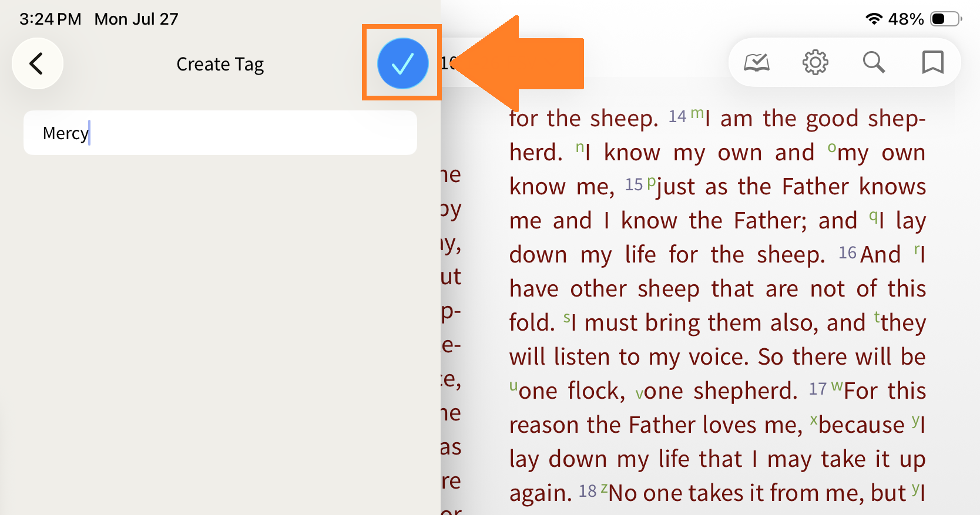
Task: Open cross-reference w before "For this reason"
Action: point(837,386)
